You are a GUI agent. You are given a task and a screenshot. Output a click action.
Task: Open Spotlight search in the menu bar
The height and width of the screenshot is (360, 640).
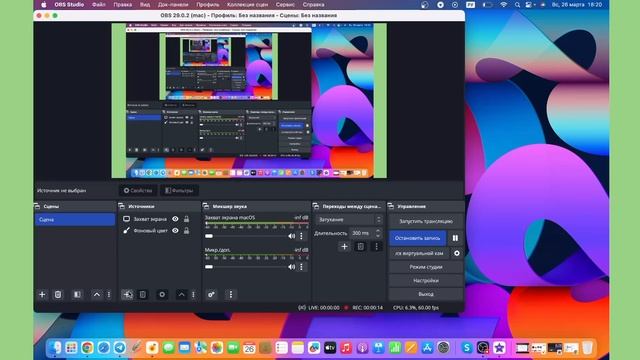point(517,4)
